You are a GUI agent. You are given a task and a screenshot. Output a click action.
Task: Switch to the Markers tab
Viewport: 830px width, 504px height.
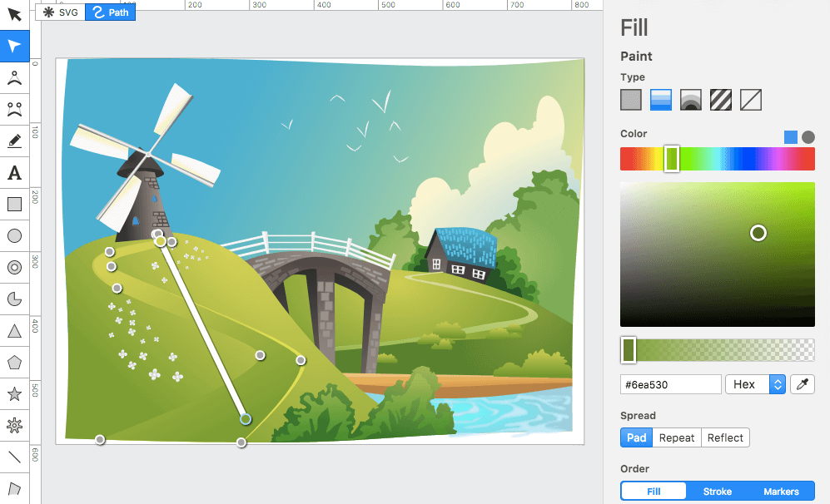782,491
